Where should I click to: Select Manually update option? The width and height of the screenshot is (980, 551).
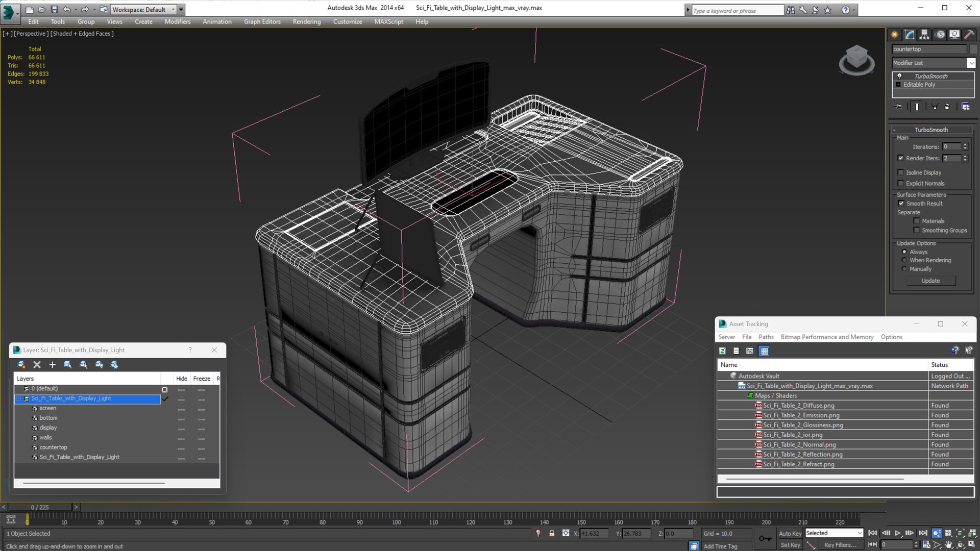click(x=904, y=269)
